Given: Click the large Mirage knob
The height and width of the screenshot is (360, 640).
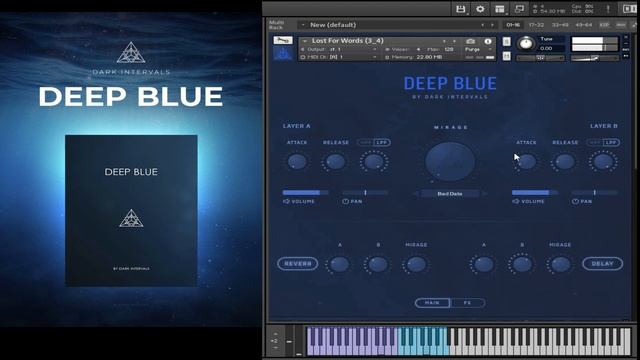Looking at the screenshot, I should [450, 161].
